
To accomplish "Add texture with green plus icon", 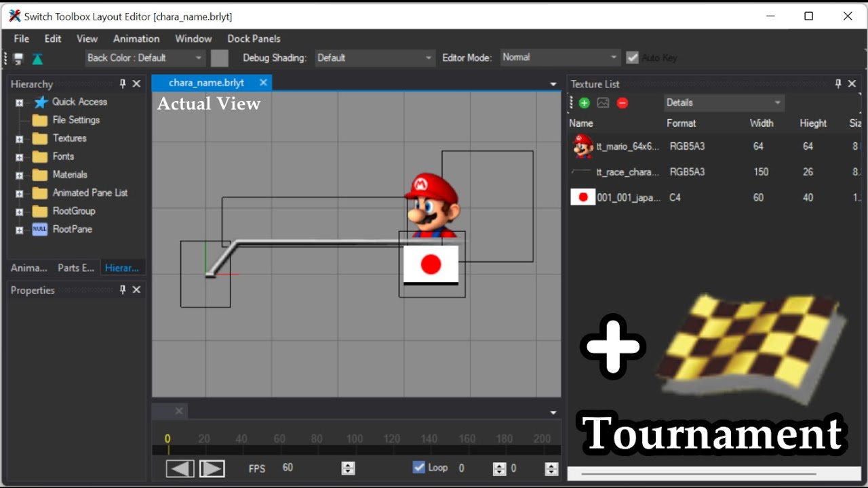I will coord(585,103).
